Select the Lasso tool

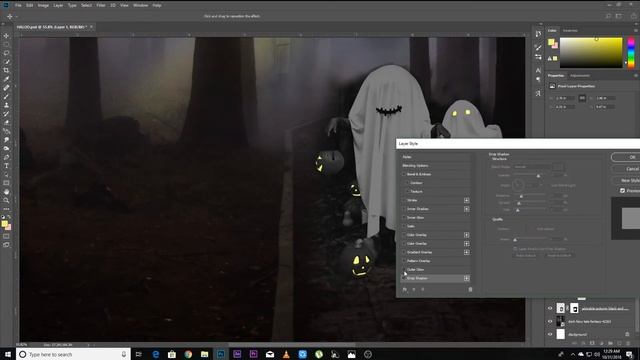(6, 53)
